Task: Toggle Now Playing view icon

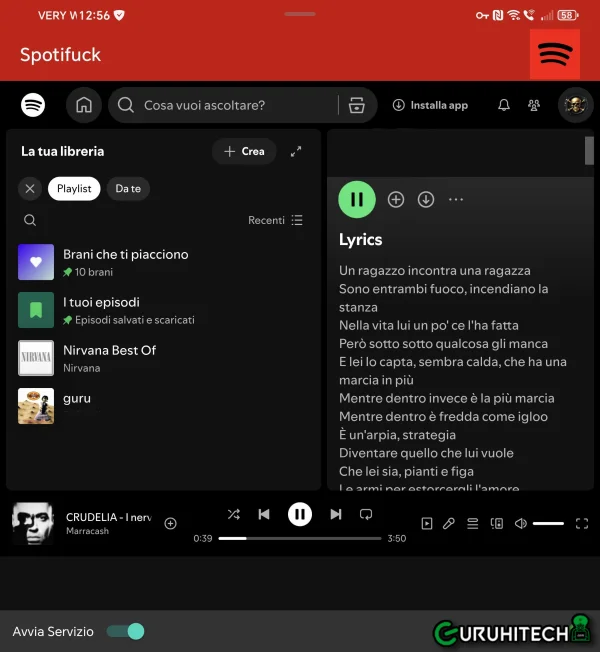Action: pos(427,524)
